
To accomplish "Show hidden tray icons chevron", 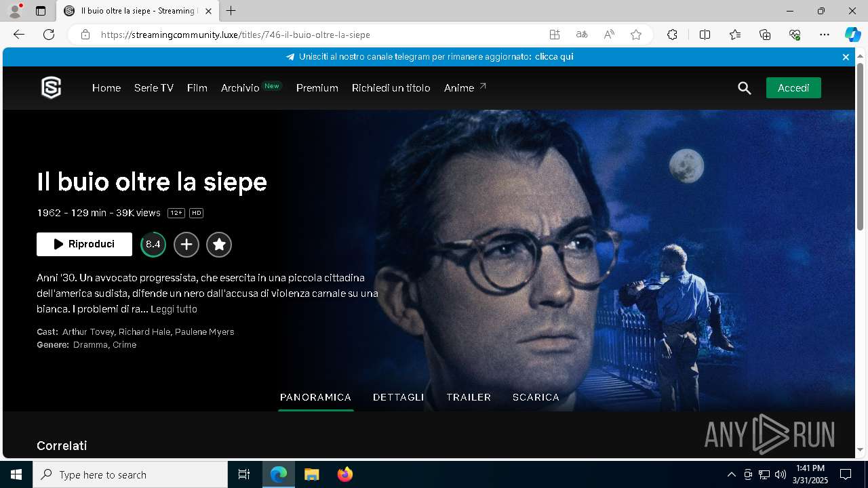I will tap(732, 474).
